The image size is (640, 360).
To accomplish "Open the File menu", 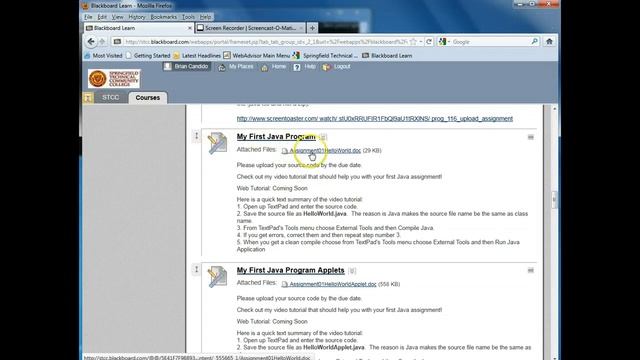I will click(x=88, y=17).
